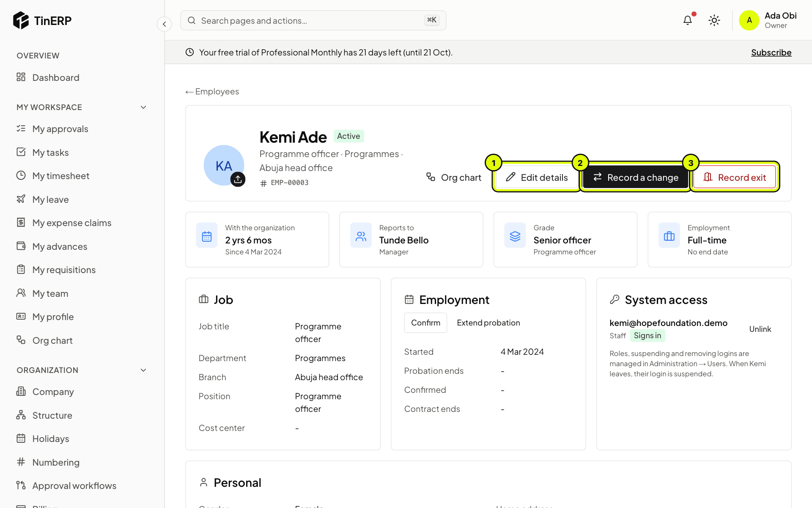Click the Approval workflows icon
Image resolution: width=812 pixels, height=508 pixels.
21,485
